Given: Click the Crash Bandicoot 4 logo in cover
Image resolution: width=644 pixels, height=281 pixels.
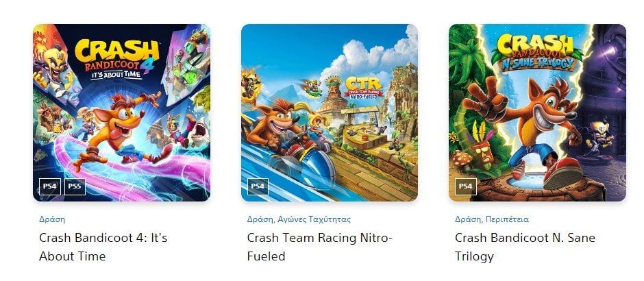Looking at the screenshot, I should (117, 59).
